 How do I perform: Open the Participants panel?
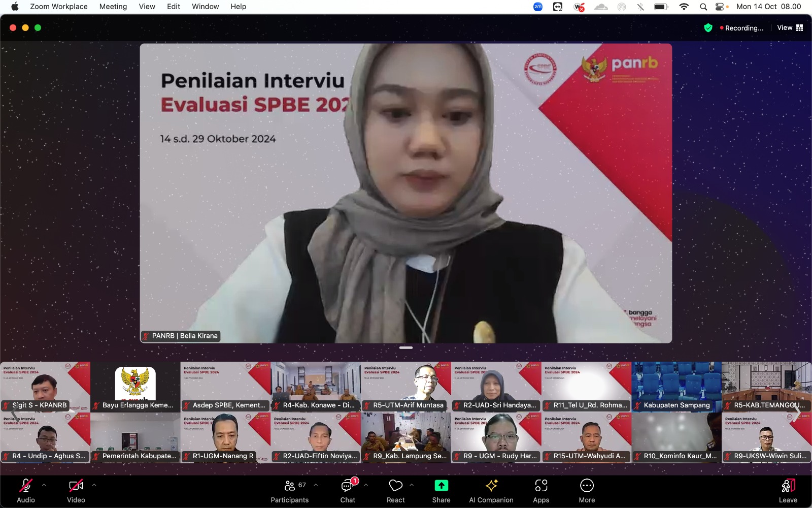pyautogui.click(x=290, y=491)
